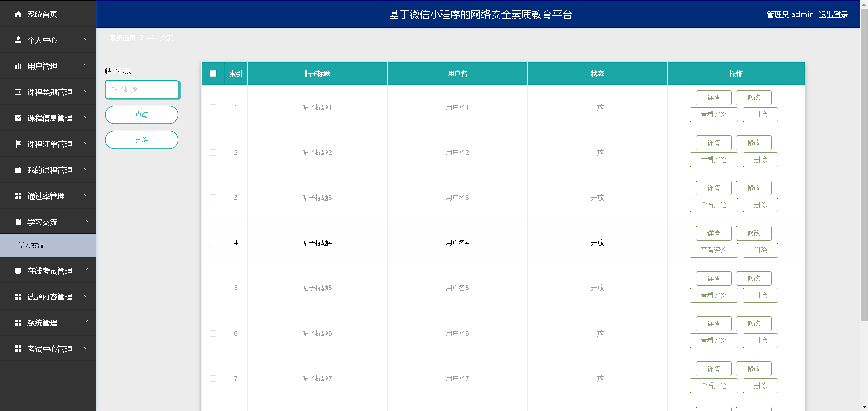Image resolution: width=868 pixels, height=411 pixels.
Task: Click the monitor icon for 在线考试管理
Action: (18, 271)
